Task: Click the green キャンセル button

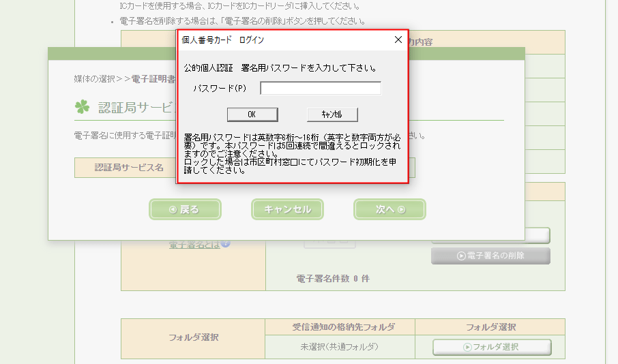Action: tap(287, 210)
